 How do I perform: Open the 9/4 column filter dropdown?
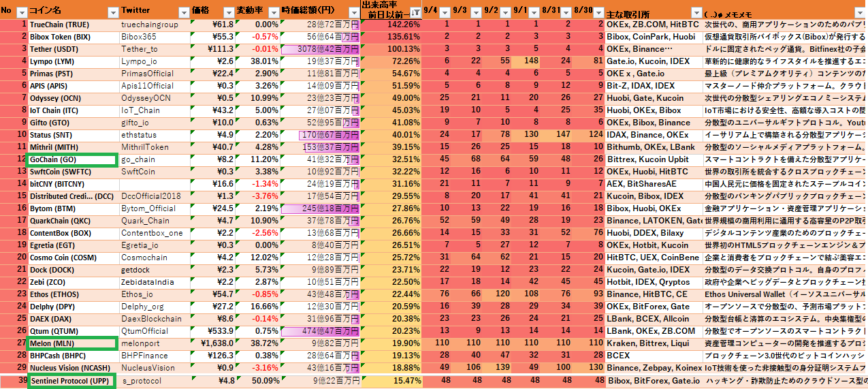445,12
